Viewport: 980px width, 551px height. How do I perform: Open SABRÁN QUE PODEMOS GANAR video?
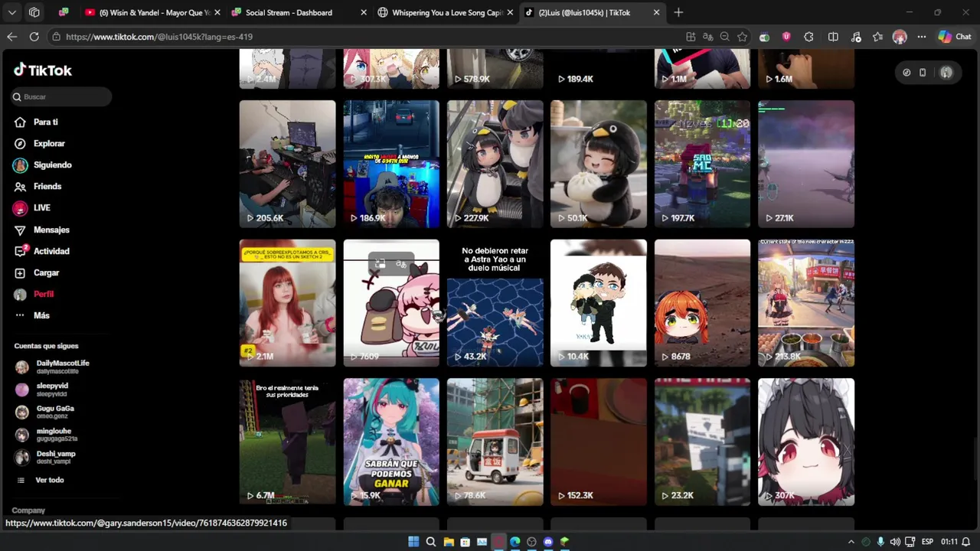tap(391, 442)
